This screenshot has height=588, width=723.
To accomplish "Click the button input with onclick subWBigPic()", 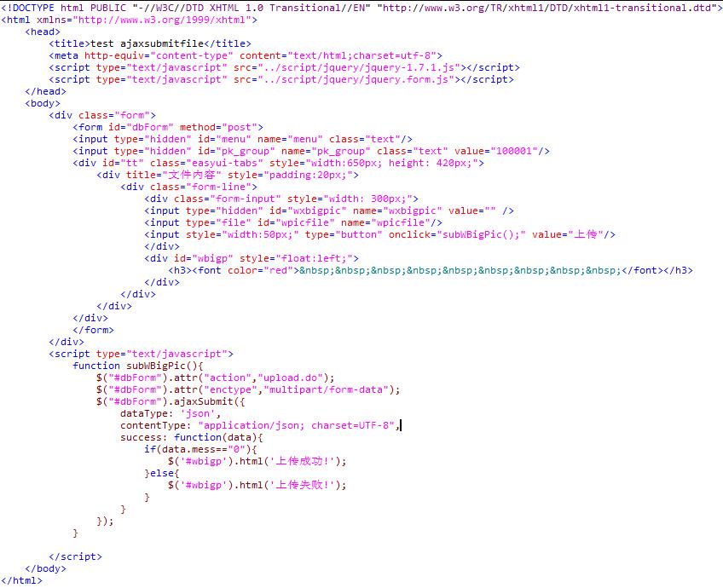I will coord(380,235).
